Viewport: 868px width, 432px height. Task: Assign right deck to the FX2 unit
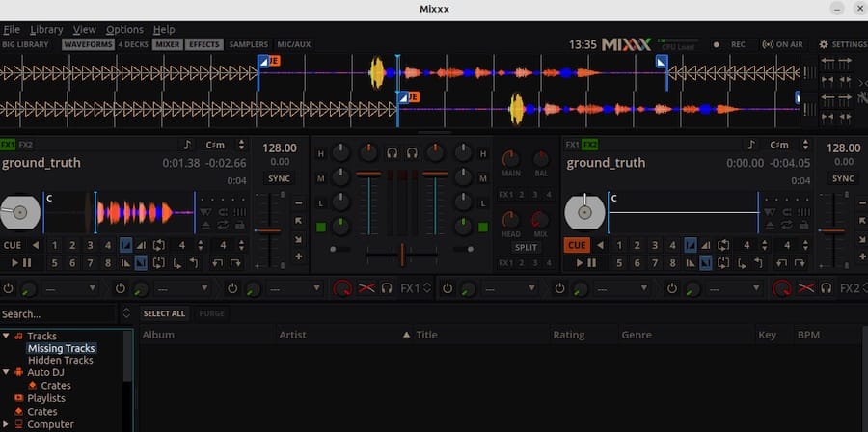[x=590, y=145]
